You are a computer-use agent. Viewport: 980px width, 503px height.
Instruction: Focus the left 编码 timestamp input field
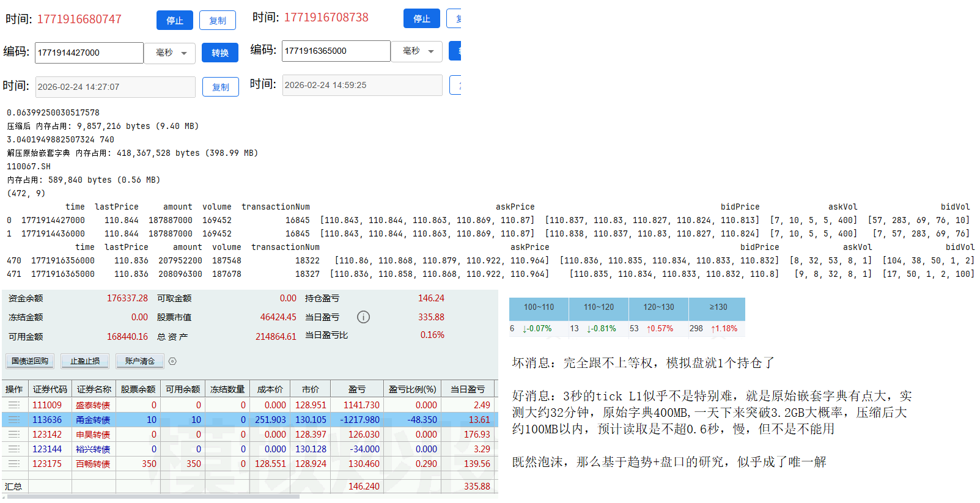pyautogui.click(x=89, y=53)
